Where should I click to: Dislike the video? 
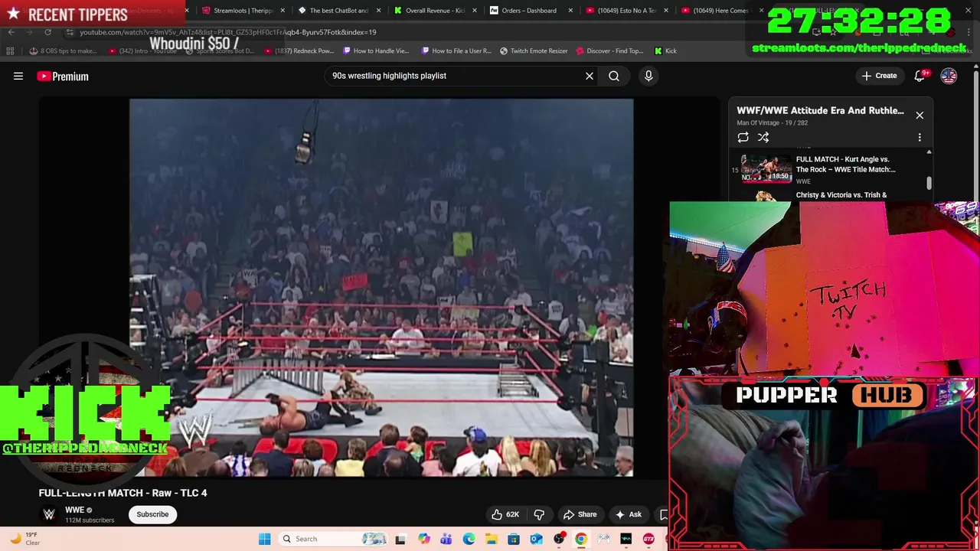pyautogui.click(x=539, y=514)
